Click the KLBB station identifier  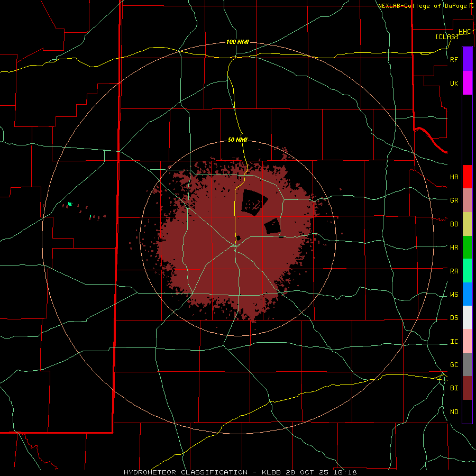point(273,472)
